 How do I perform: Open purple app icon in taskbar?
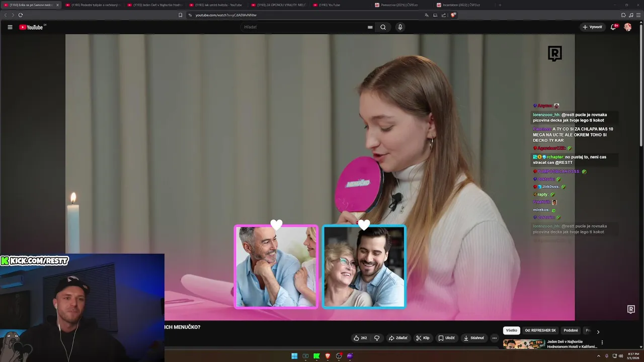pos(350,356)
